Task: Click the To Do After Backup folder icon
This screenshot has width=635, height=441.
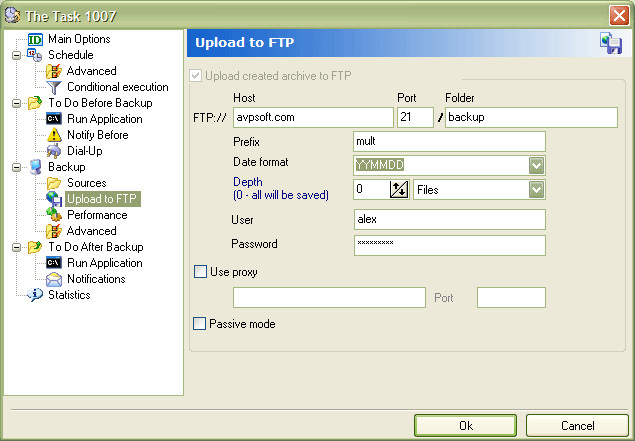Action: coord(35,247)
